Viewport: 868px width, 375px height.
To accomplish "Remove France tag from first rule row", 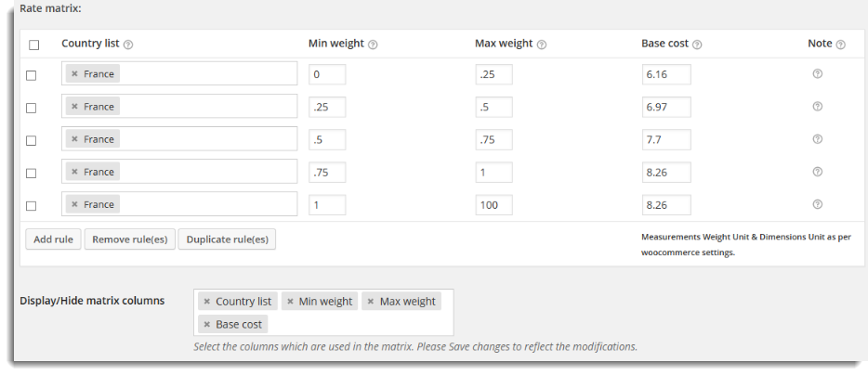I will tap(74, 74).
